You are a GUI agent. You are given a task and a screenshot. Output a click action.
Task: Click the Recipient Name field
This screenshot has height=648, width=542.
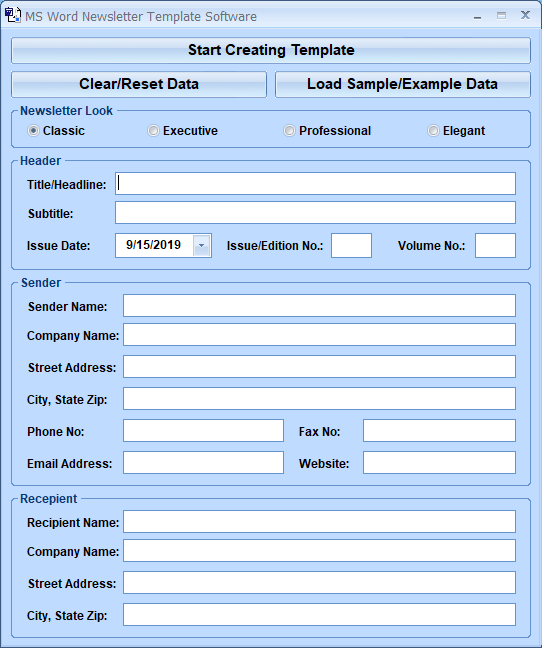(319, 522)
